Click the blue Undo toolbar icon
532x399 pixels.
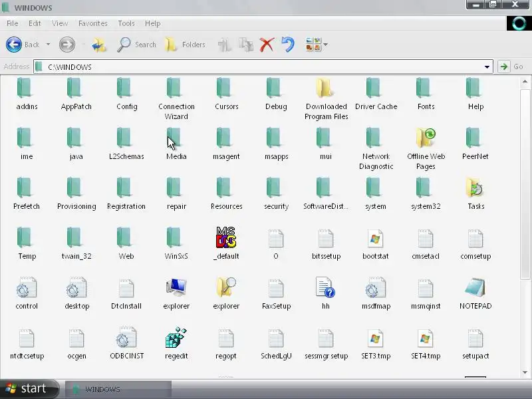(x=288, y=45)
